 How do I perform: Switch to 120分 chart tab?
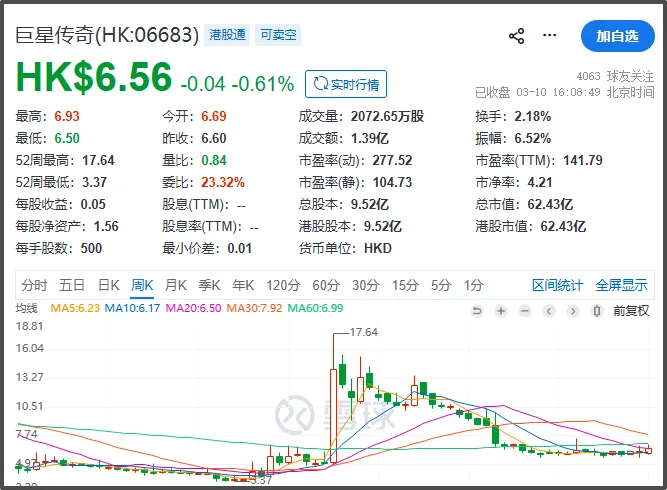click(x=283, y=285)
